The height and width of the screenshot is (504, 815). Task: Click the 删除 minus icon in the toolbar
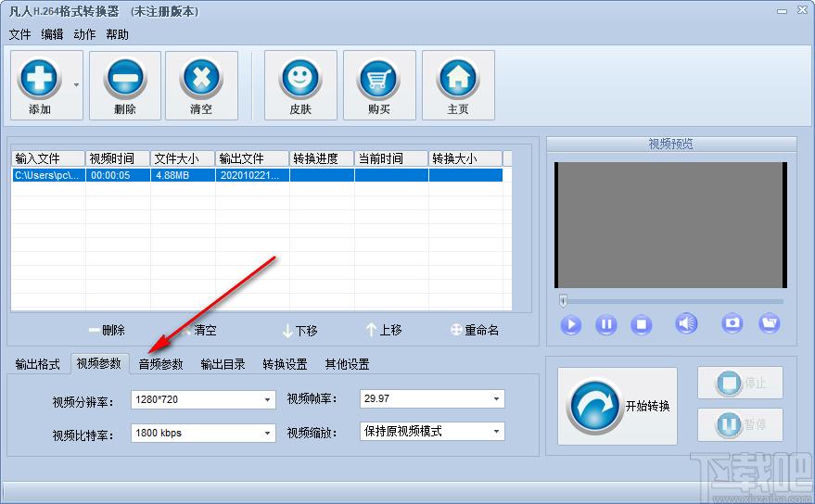pyautogui.click(x=125, y=79)
